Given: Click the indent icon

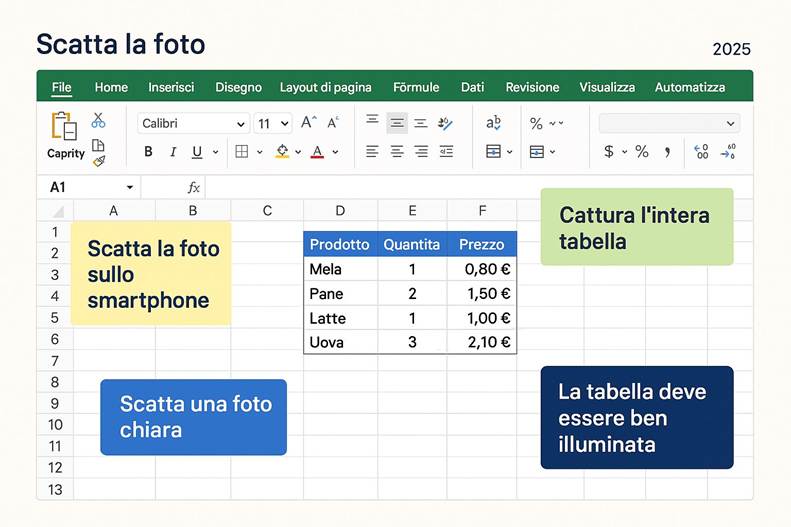Looking at the screenshot, I should [x=446, y=151].
